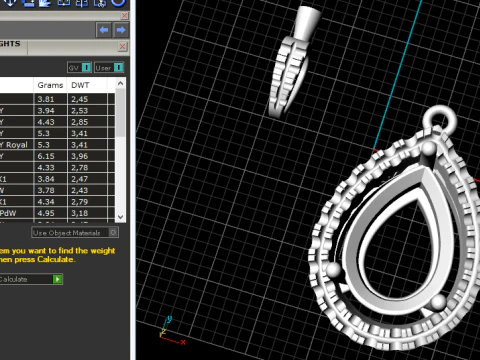480x360 pixels.
Task: Select the 2,78 DWT cell
Action: coord(87,167)
